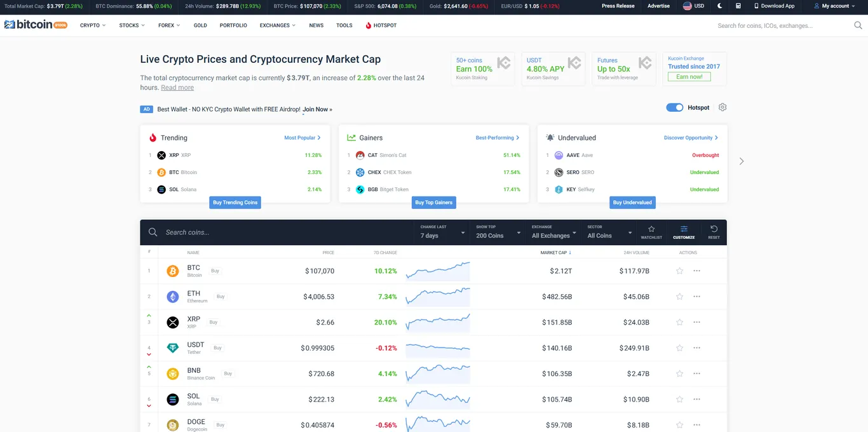Open the Best-Performing link
868x432 pixels.
[x=498, y=137]
